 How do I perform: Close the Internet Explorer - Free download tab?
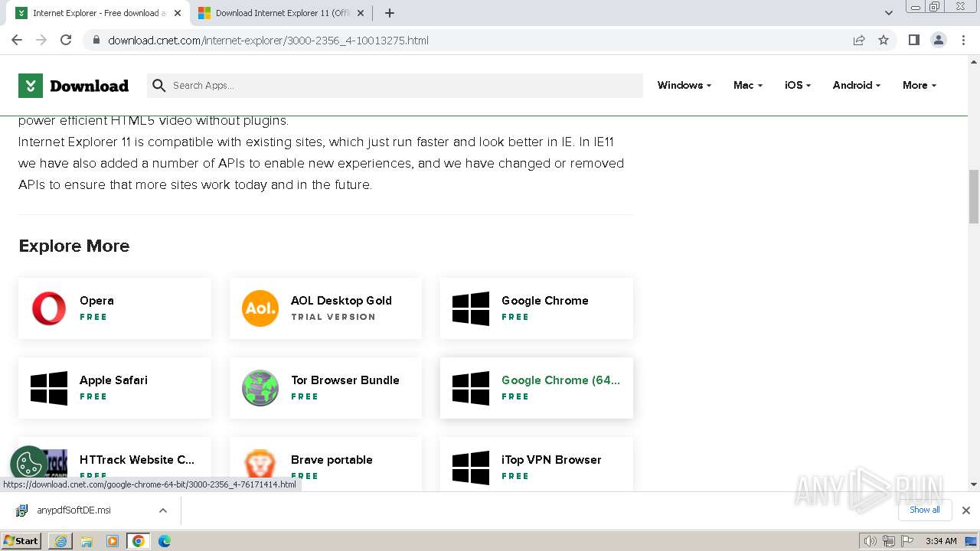(x=178, y=13)
